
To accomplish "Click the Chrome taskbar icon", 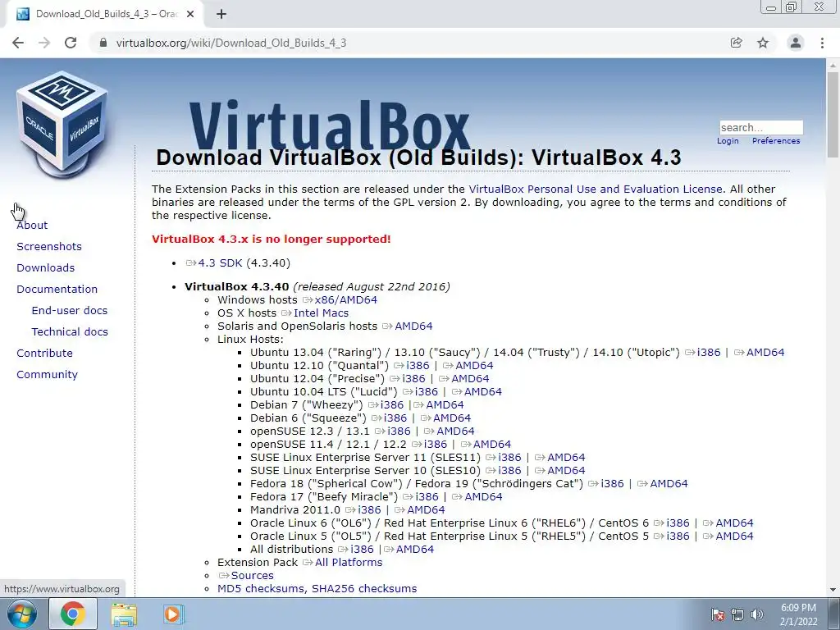I will [73, 614].
